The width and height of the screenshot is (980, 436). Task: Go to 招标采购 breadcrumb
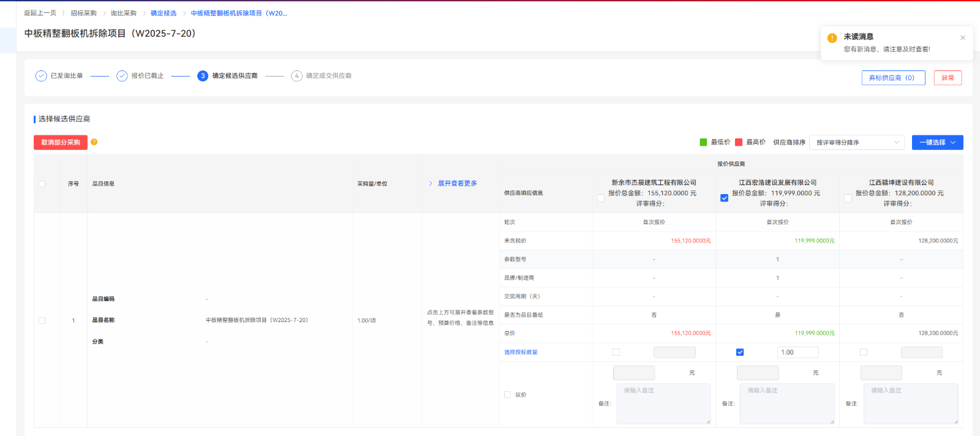coord(83,13)
